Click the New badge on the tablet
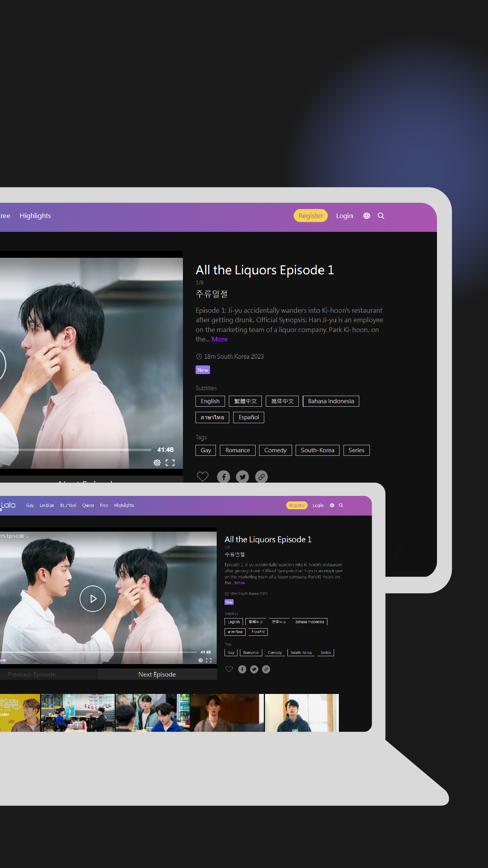This screenshot has width=488, height=868. (203, 370)
